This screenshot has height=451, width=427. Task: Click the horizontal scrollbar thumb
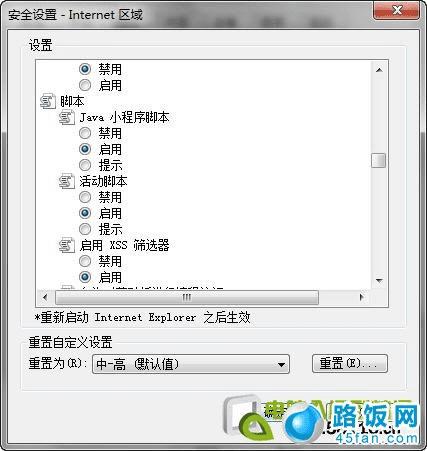click(187, 297)
